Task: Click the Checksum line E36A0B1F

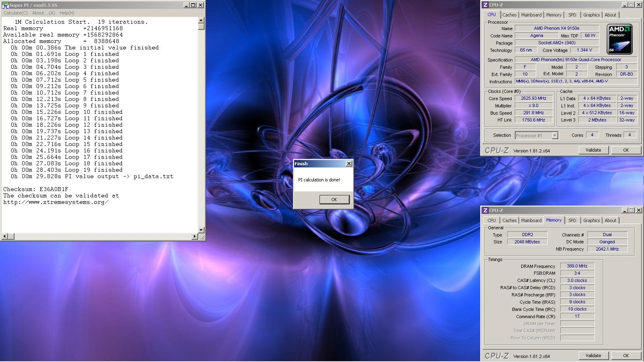Action: click(36, 189)
